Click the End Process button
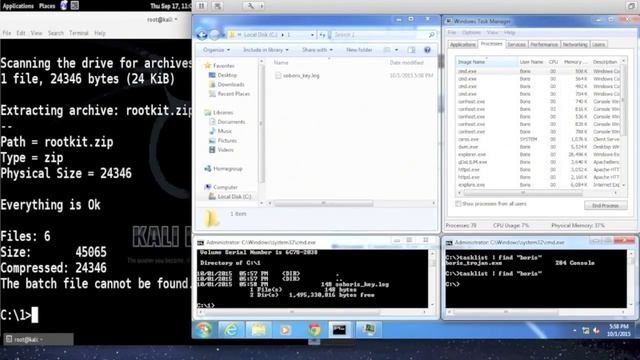Screen dimensions: 640x360 [605, 205]
